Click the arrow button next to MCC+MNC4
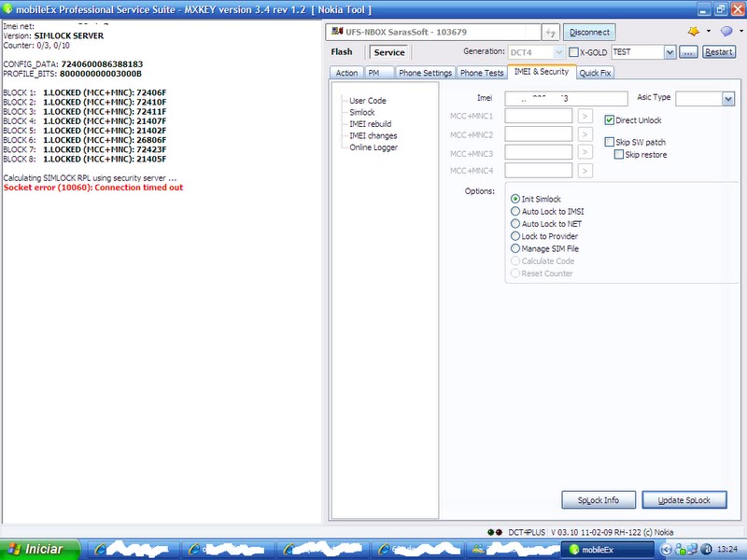 coord(585,171)
